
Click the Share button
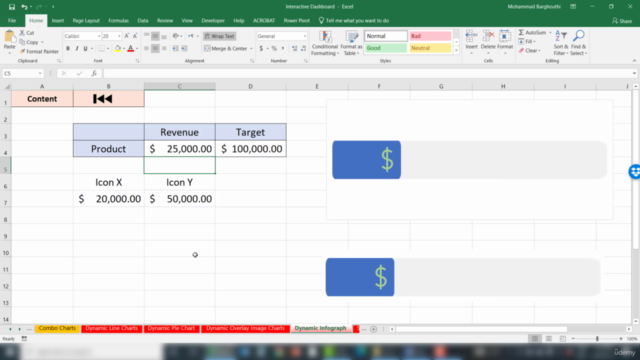[622, 21]
